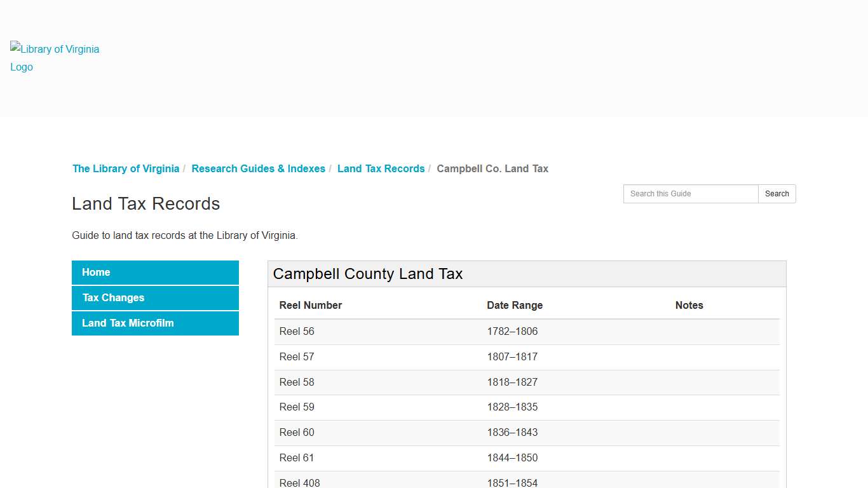Click the Date Range column header
The width and height of the screenshot is (868, 488).
pyautogui.click(x=515, y=305)
